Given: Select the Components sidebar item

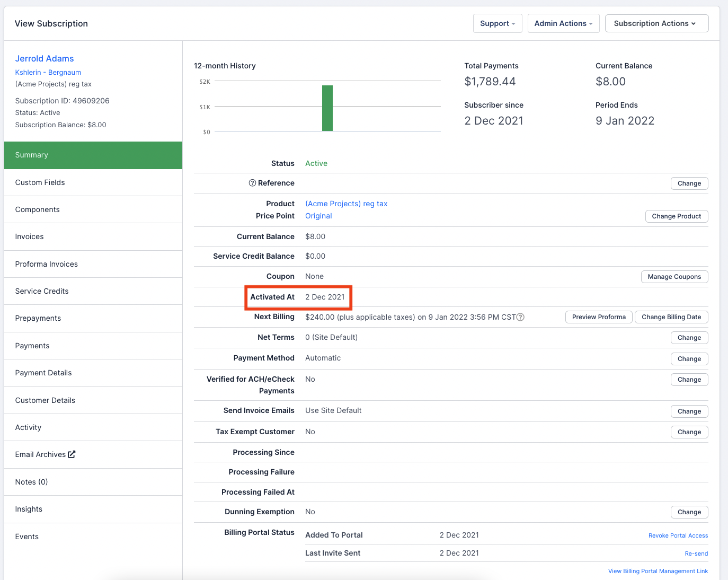Looking at the screenshot, I should (x=38, y=209).
